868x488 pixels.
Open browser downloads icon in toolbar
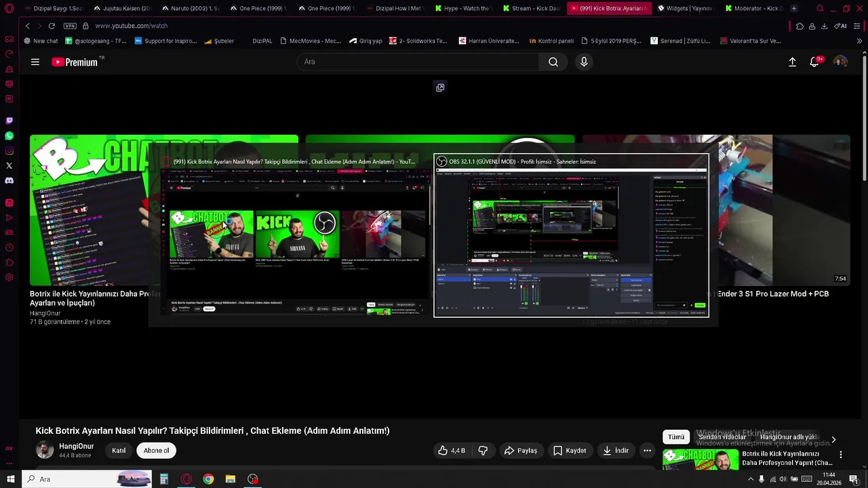(824, 26)
